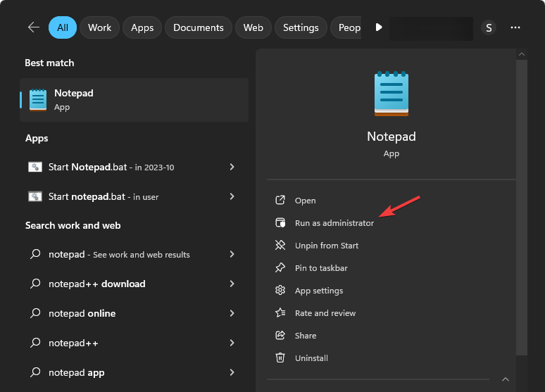Click the Share icon in actions list
Viewport: 545px width, 392px height.
click(x=280, y=336)
